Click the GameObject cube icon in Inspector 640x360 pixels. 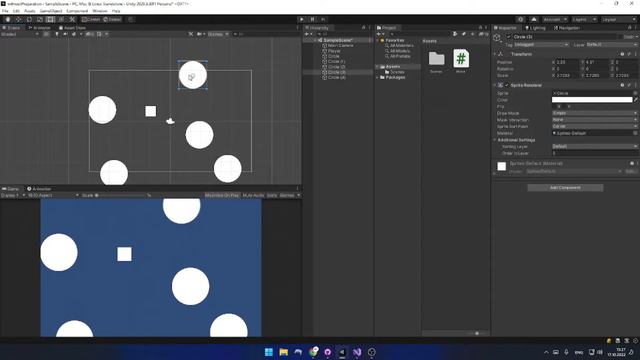click(x=497, y=38)
